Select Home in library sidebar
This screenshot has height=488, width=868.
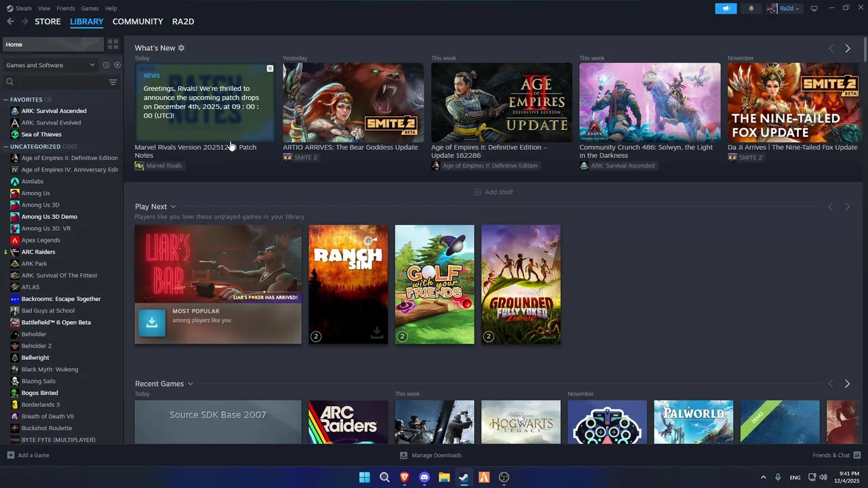click(x=54, y=44)
